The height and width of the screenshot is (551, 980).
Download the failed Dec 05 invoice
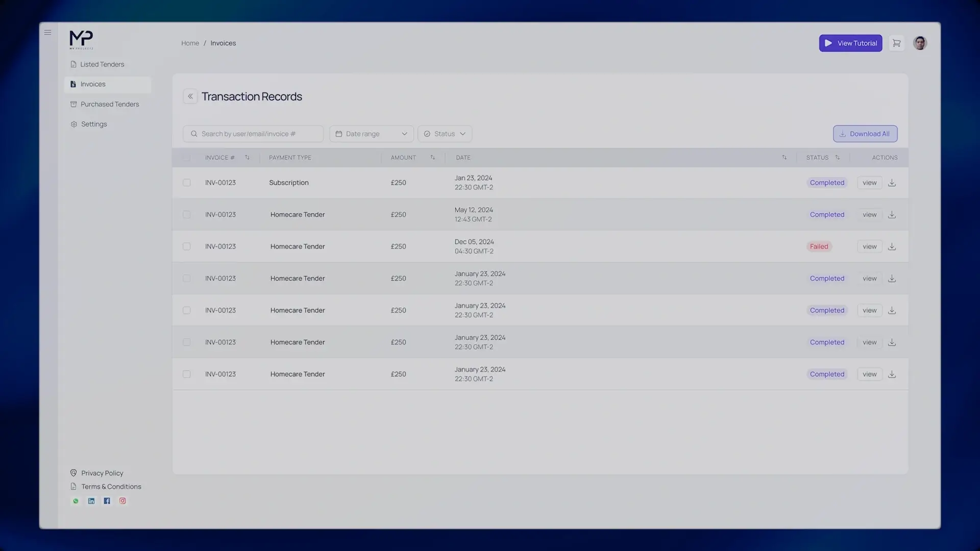892,246
